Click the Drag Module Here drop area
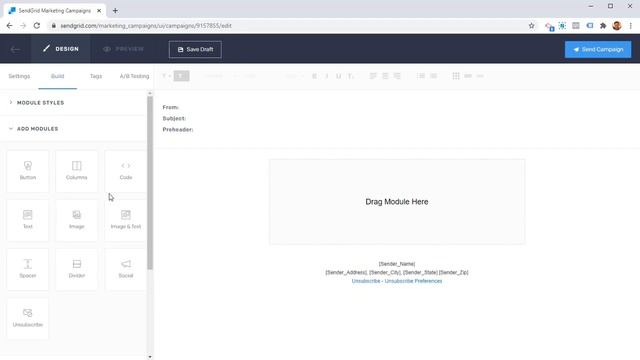The width and height of the screenshot is (640, 360). pos(397,202)
